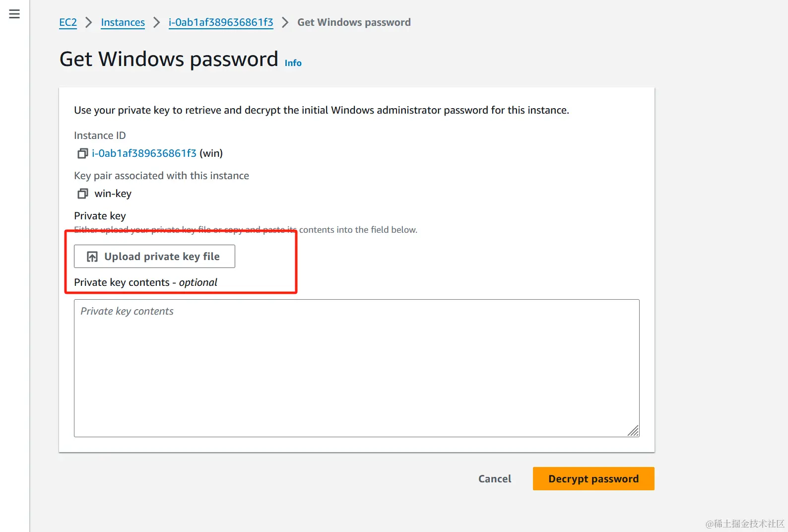Click the chevron before Get Windows password breadcrumb
The width and height of the screenshot is (788, 532).
(x=285, y=22)
